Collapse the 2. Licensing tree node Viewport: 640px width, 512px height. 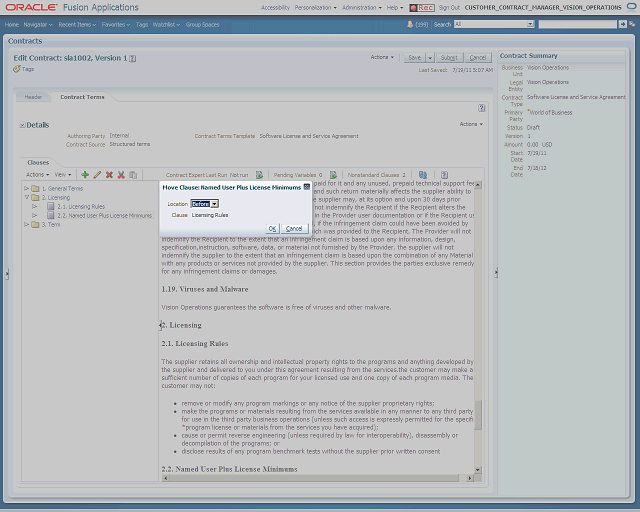(27, 197)
